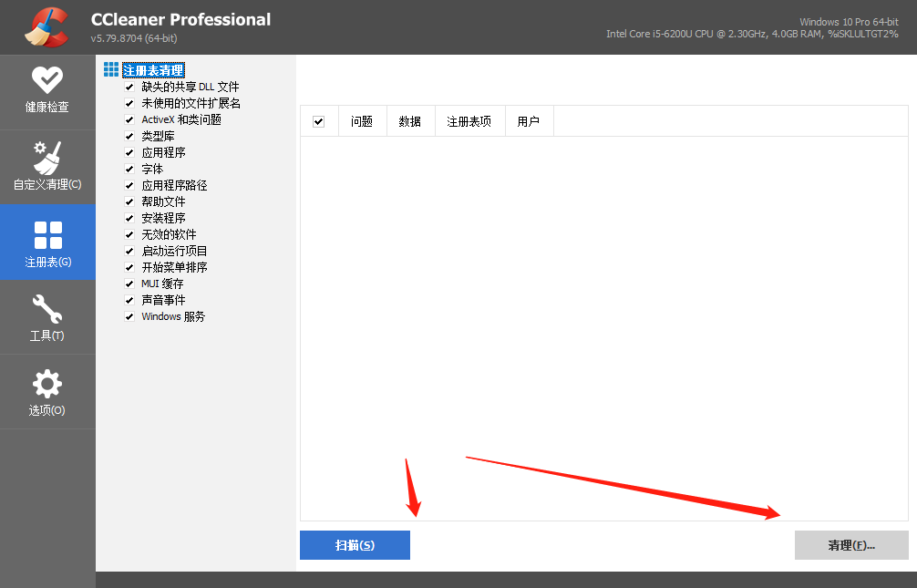The width and height of the screenshot is (917, 588).
Task: Select the 注册表清理 tree heading
Action: (153, 70)
